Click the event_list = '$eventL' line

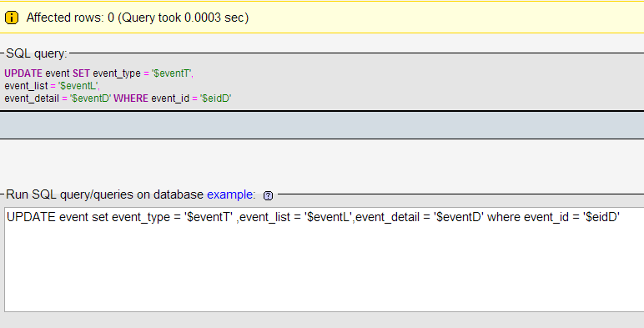(x=53, y=86)
